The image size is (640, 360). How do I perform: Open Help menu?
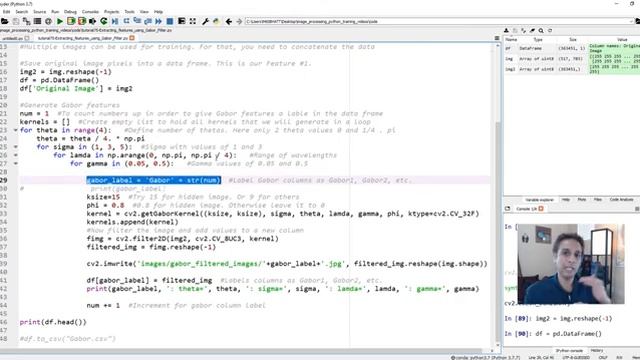[x=158, y=12]
